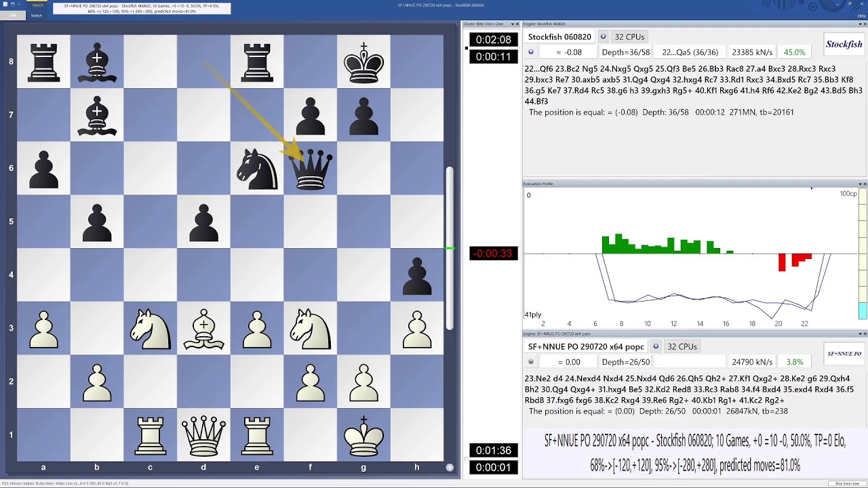This screenshot has height=488, width=868.
Task: Click the 3.8% hash usage value
Action: point(794,362)
